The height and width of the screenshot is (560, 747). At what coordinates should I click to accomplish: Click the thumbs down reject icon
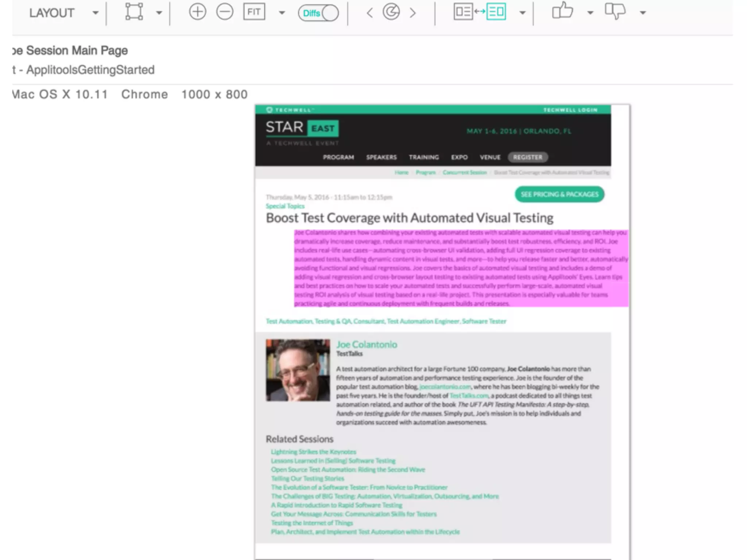tap(615, 11)
